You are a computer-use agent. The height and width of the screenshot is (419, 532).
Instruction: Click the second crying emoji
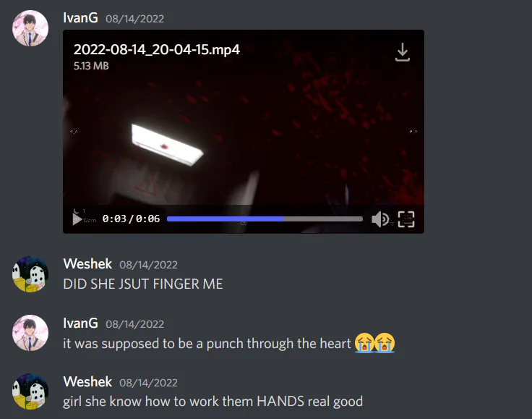tap(385, 343)
